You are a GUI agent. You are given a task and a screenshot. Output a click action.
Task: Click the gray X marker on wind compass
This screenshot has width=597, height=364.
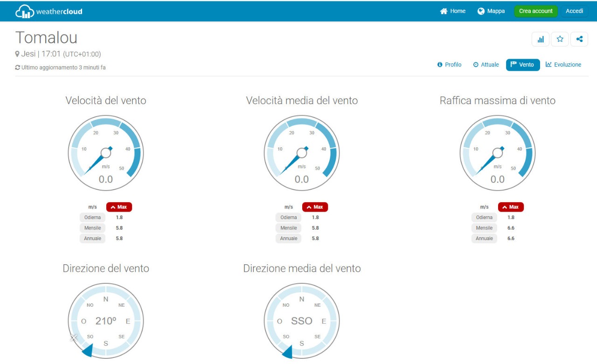(x=74, y=338)
